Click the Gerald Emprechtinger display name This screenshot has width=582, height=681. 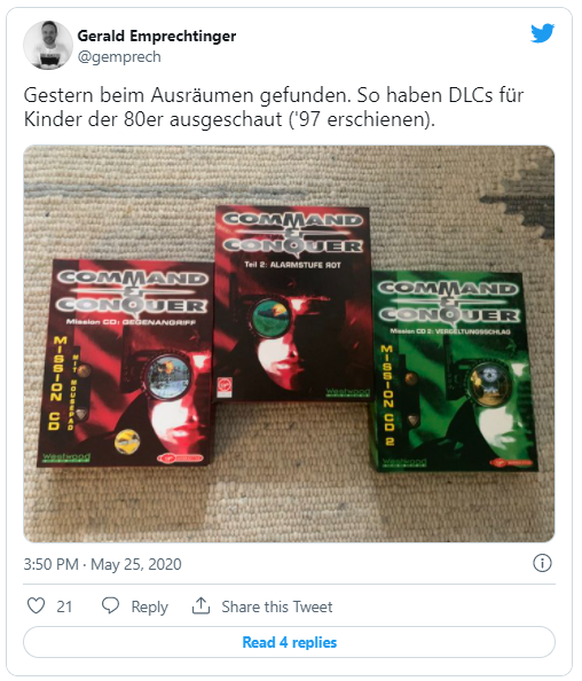(157, 36)
